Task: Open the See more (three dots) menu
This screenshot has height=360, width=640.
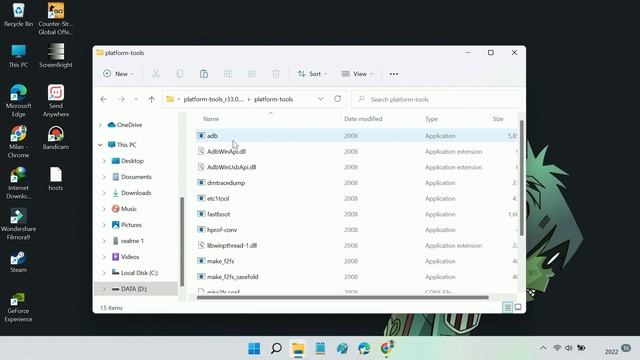Action: pyautogui.click(x=393, y=74)
